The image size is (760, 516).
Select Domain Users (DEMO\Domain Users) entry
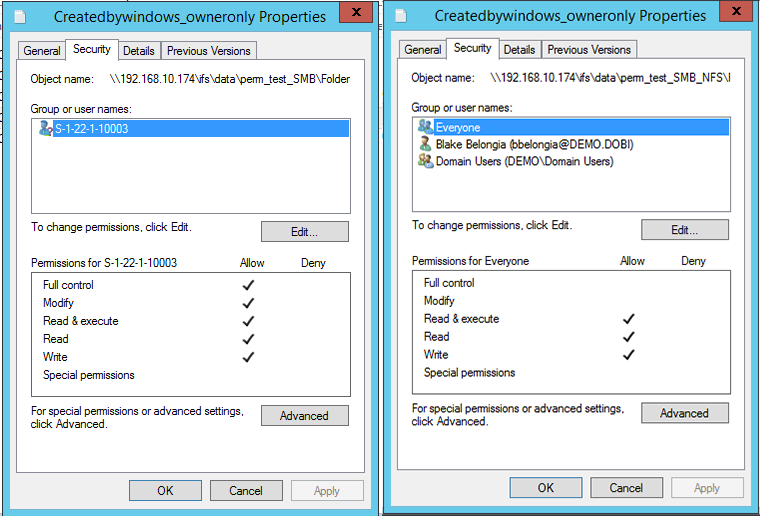(524, 161)
